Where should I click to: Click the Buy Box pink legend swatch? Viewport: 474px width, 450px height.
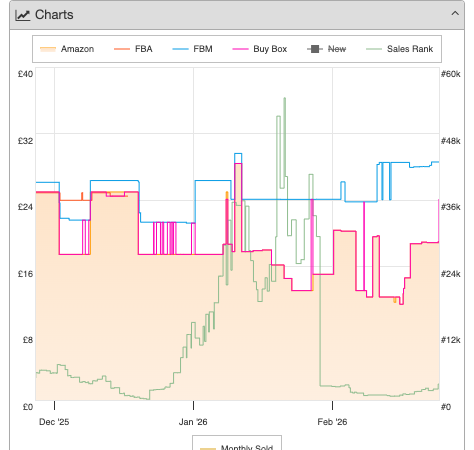click(x=240, y=49)
